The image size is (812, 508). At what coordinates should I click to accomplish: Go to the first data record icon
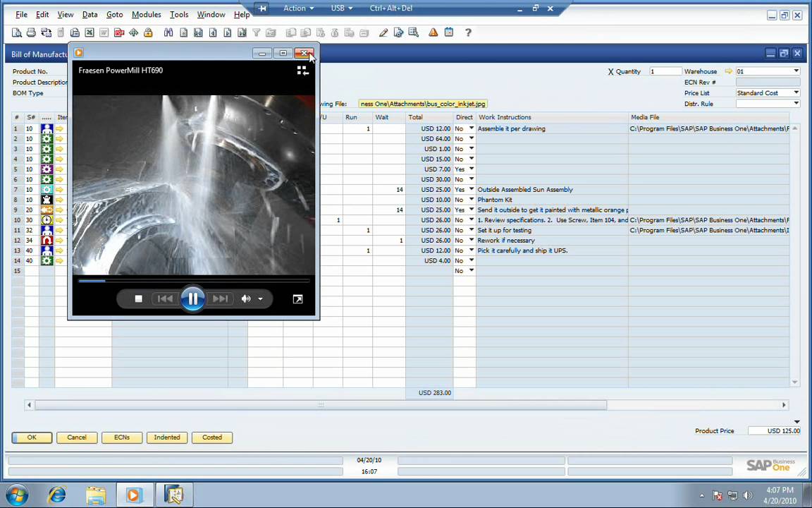(198, 32)
